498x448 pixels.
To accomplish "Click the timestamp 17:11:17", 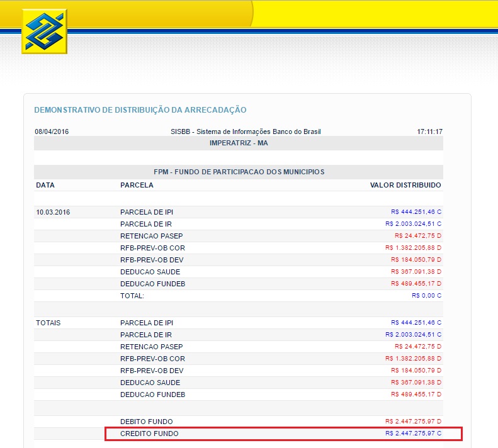I will pyautogui.click(x=429, y=132).
